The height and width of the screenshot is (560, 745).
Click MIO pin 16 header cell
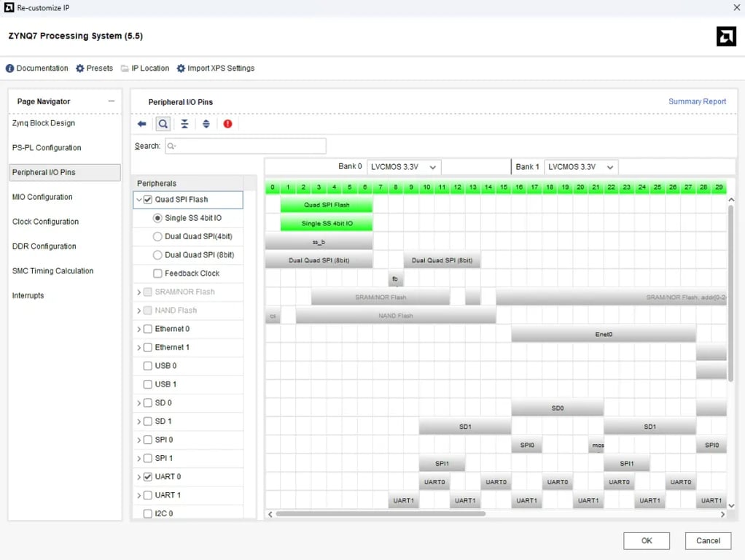519,187
